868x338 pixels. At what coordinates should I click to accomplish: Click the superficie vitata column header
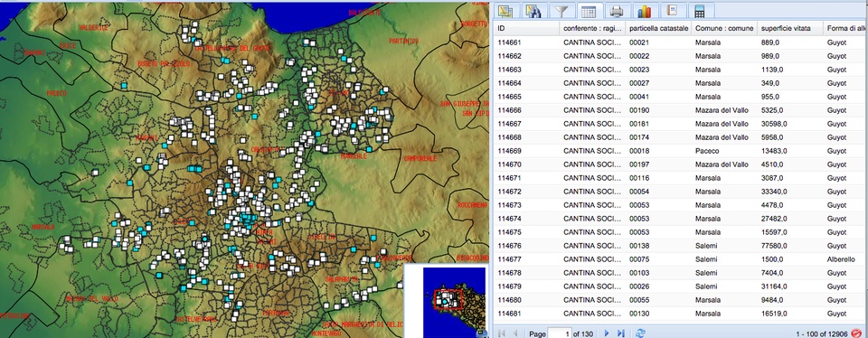point(790,28)
